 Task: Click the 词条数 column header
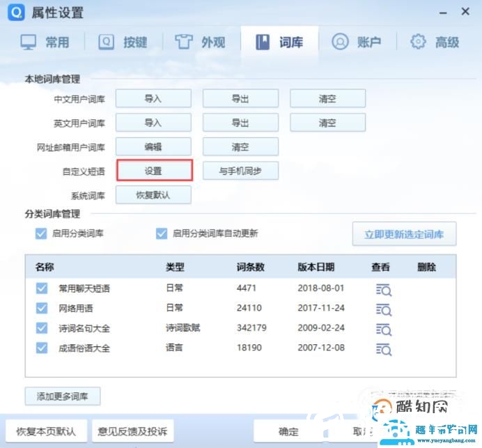pyautogui.click(x=251, y=267)
